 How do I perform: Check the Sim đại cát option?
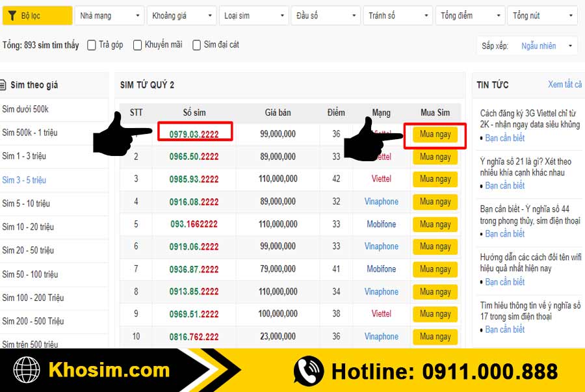pos(197,45)
